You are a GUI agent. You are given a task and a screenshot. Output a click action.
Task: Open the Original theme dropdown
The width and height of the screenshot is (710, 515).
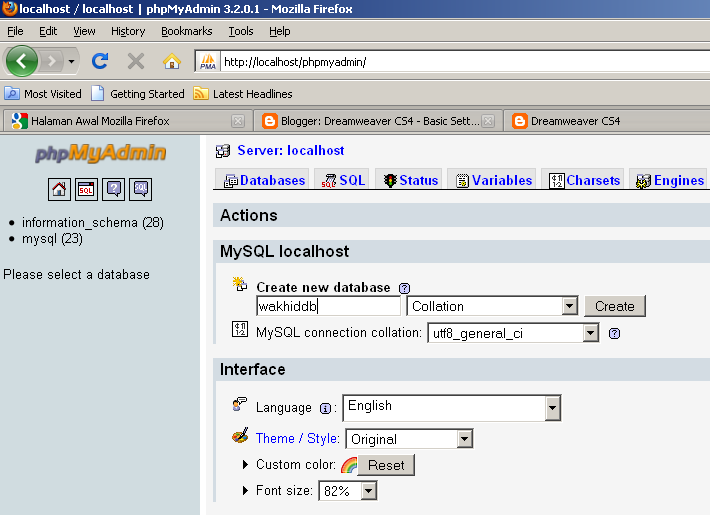[x=409, y=439]
